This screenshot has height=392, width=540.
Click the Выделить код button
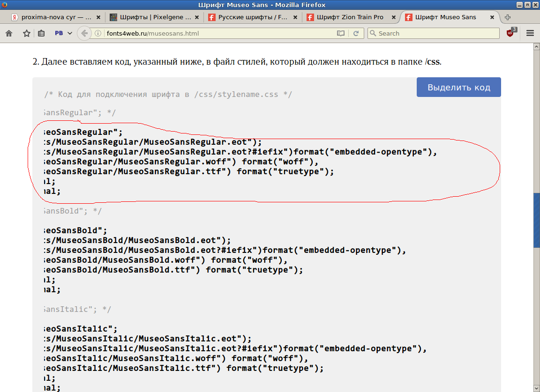pyautogui.click(x=459, y=87)
